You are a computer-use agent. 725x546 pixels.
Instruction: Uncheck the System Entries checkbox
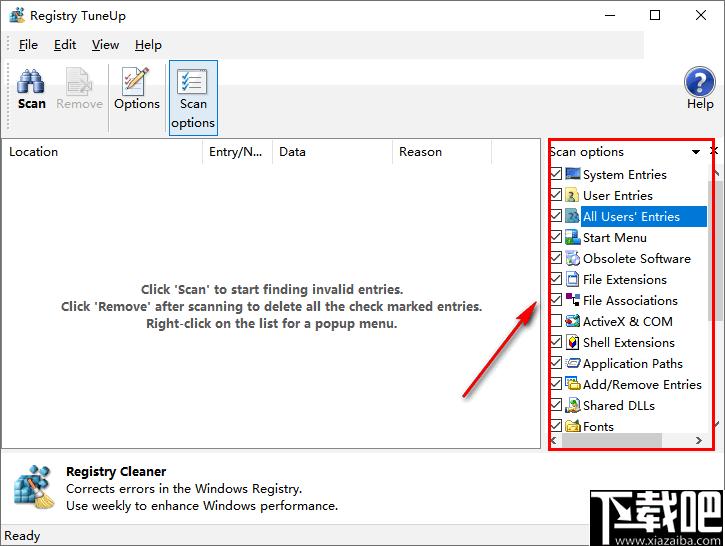pos(556,174)
